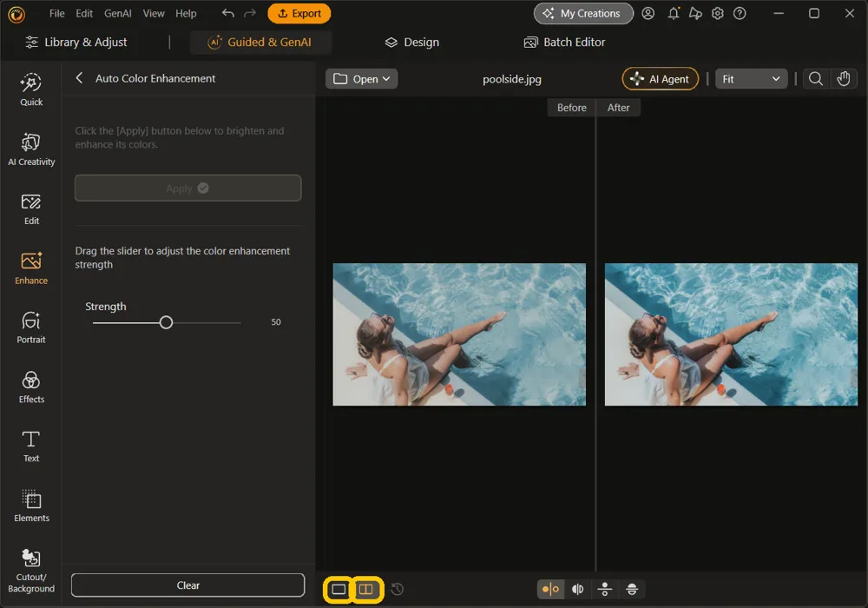
Task: Click the poolside.jpg file name
Action: coord(511,79)
